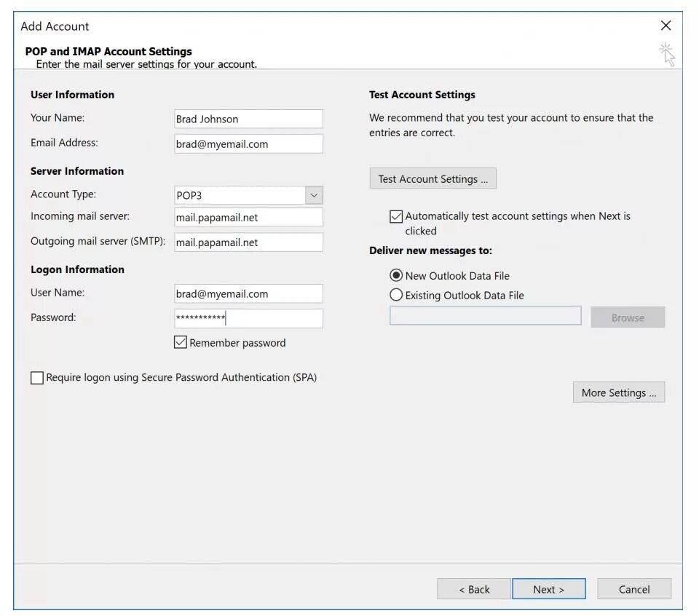The width and height of the screenshot is (699, 616).
Task: Cancel the account setup
Action: [x=634, y=589]
